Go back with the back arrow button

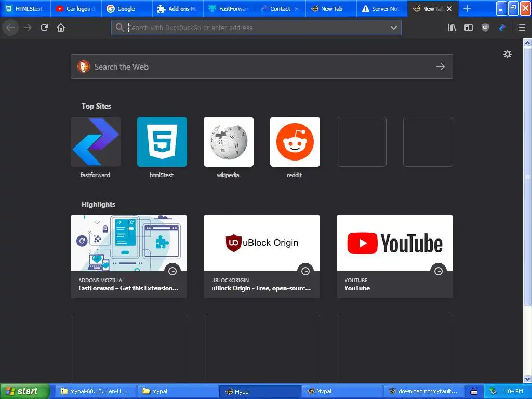point(10,28)
